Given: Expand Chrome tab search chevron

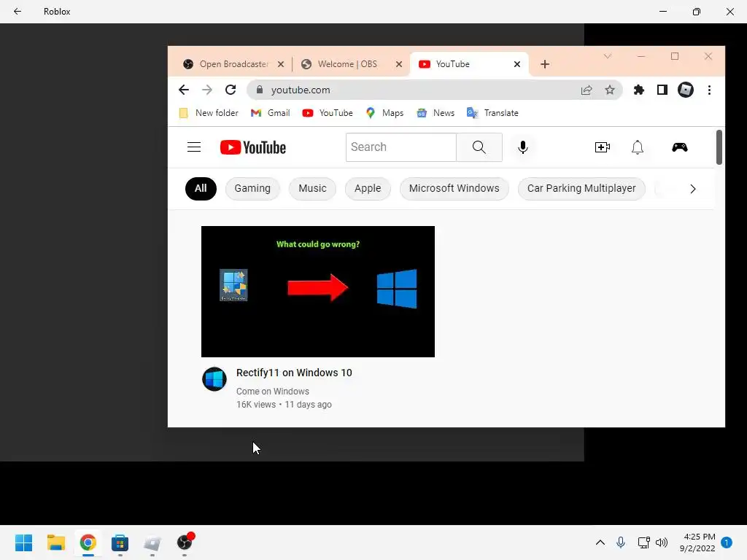Looking at the screenshot, I should click(608, 56).
